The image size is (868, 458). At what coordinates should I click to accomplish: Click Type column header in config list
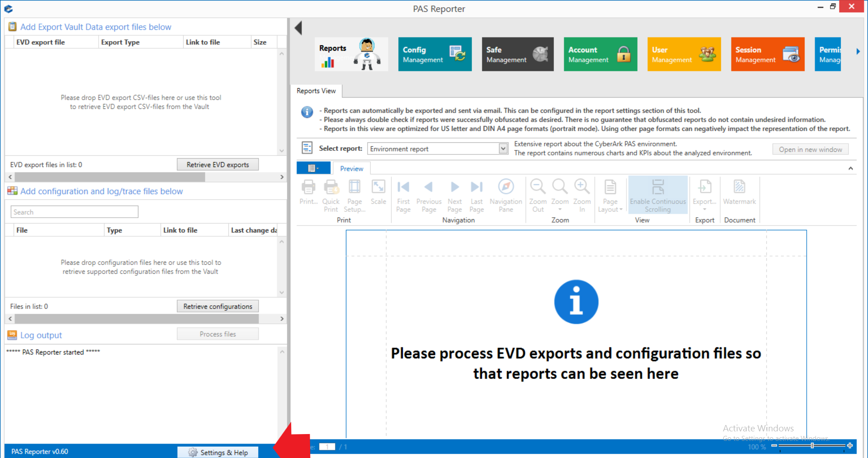132,230
